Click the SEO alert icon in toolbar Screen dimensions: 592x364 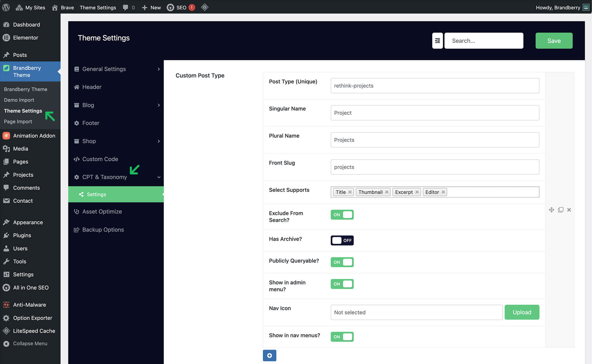[x=192, y=7]
